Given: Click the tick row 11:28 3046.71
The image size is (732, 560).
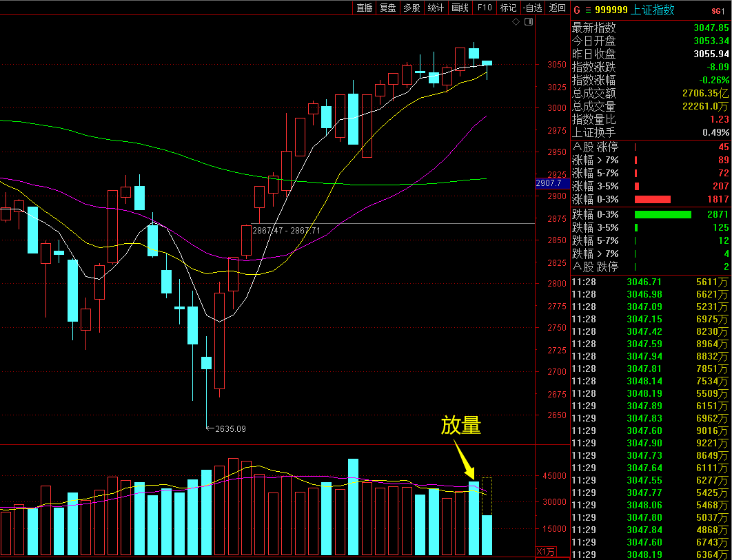Looking at the screenshot, I should (650, 282).
